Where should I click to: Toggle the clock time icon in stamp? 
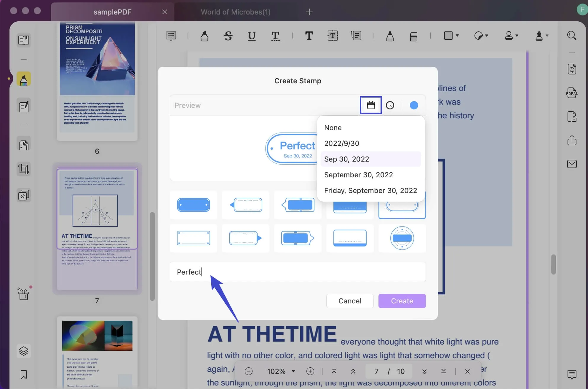390,105
